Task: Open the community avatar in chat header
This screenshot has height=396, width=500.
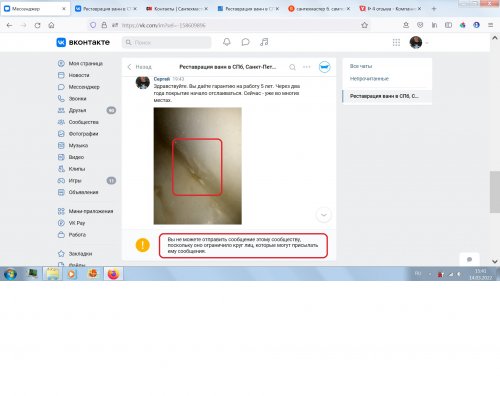Action: tap(324, 67)
